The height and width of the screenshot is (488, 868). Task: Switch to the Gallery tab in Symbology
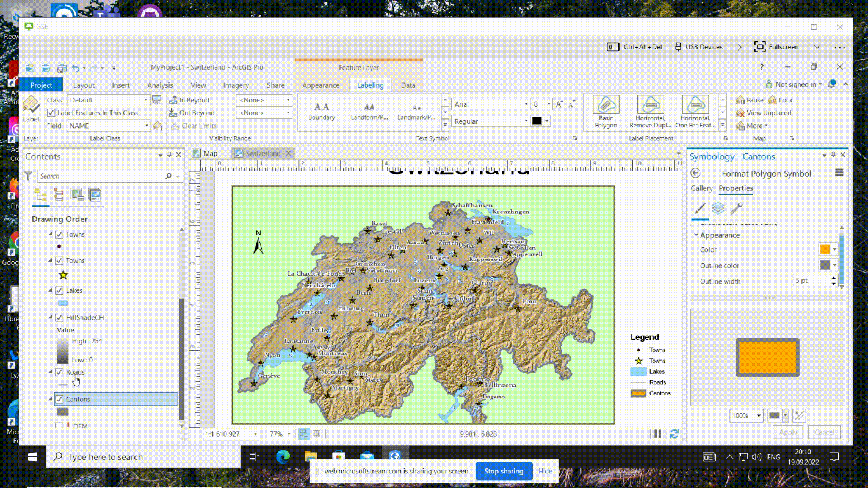pyautogui.click(x=701, y=188)
